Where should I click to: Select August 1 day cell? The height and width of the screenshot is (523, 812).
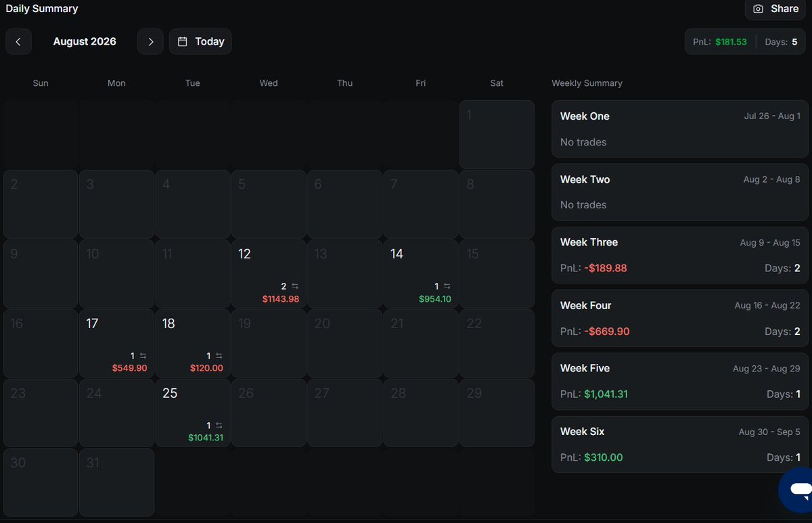point(497,135)
